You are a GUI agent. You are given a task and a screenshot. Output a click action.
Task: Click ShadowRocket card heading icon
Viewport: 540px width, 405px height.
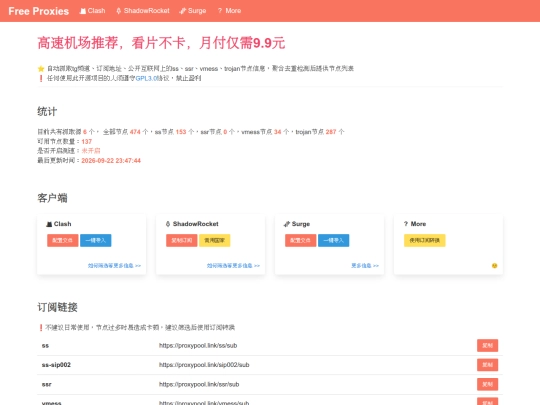click(168, 224)
